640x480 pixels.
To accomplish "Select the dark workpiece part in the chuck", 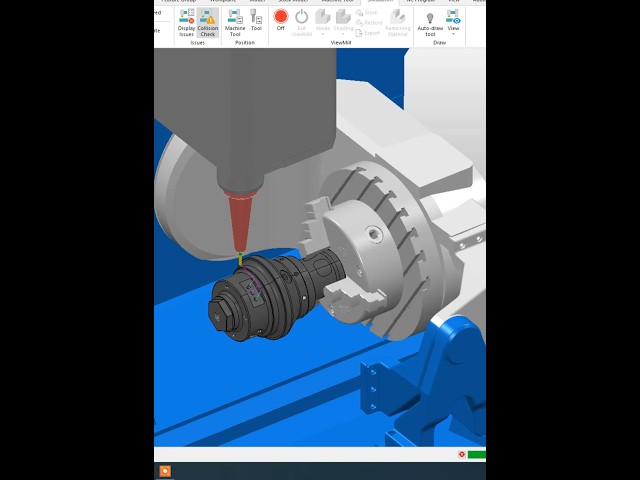I will coord(276,296).
